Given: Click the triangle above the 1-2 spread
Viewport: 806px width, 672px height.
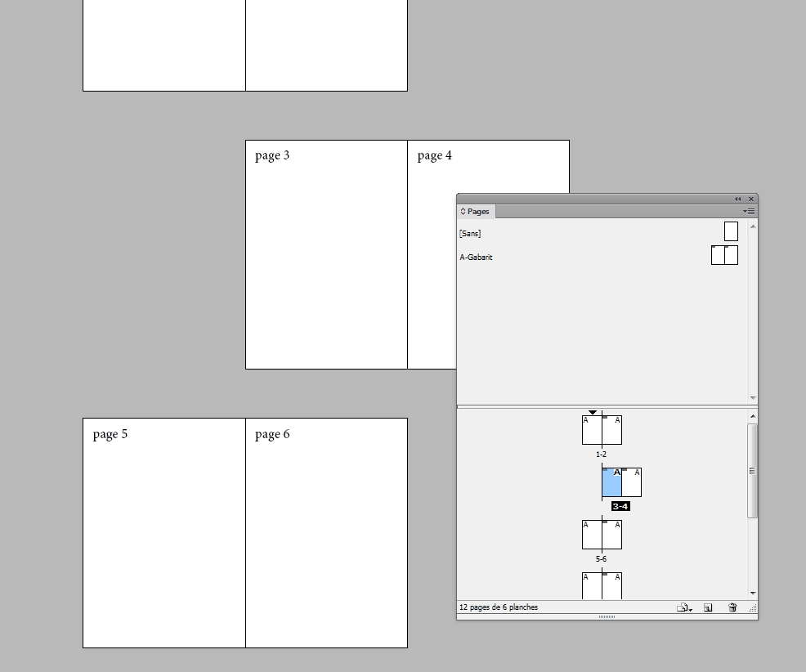Looking at the screenshot, I should pyautogui.click(x=592, y=411).
